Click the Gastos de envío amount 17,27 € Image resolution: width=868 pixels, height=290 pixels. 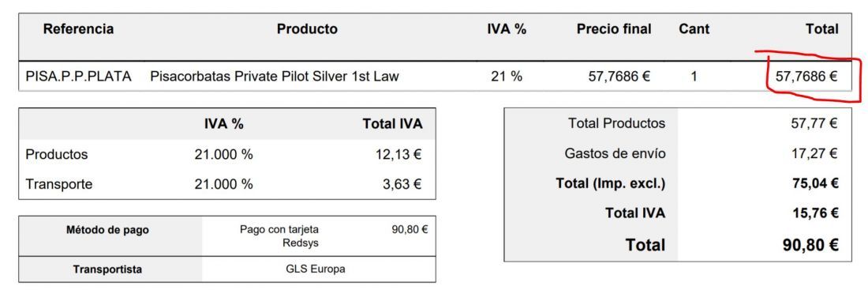coord(814,153)
